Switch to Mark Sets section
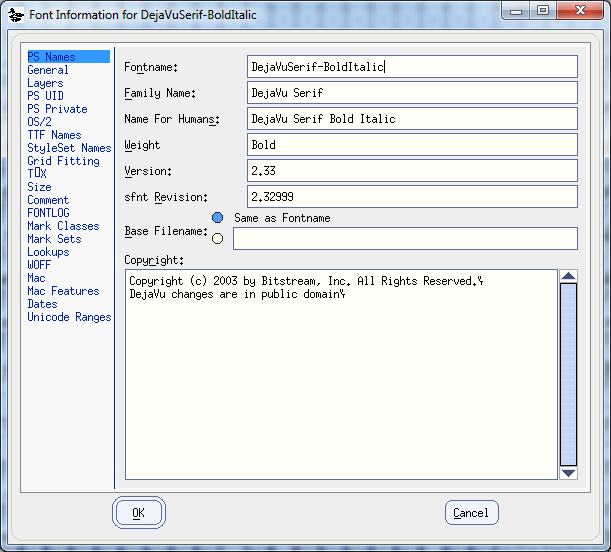The image size is (611, 552). pos(54,239)
